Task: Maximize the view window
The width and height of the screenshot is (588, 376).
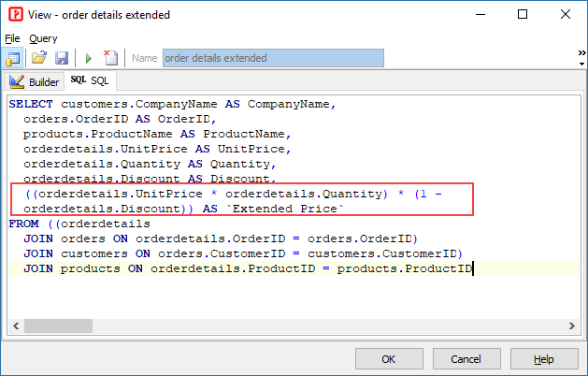Action: [523, 15]
